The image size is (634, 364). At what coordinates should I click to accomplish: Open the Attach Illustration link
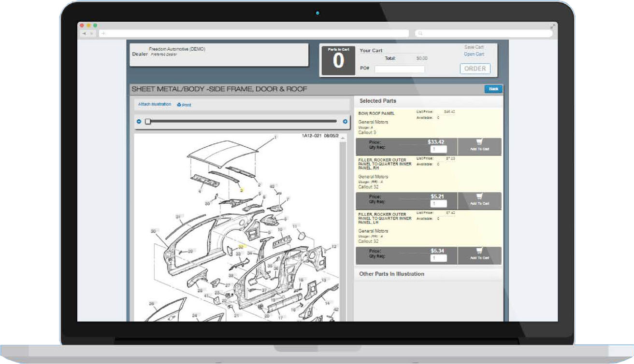pyautogui.click(x=155, y=104)
